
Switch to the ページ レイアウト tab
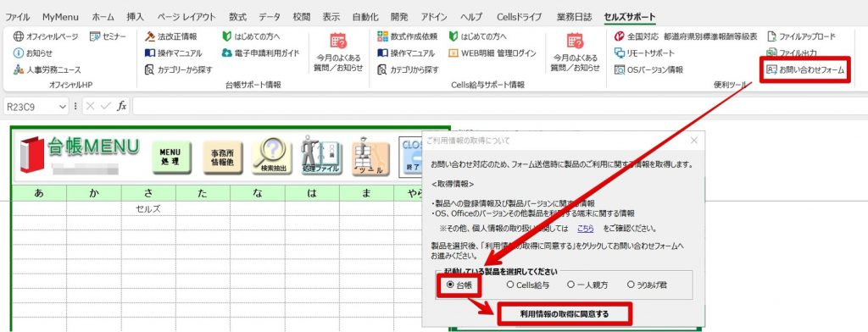[186, 17]
